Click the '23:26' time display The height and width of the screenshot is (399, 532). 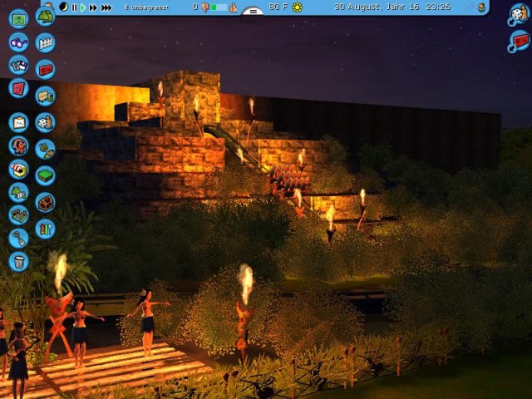pos(438,7)
